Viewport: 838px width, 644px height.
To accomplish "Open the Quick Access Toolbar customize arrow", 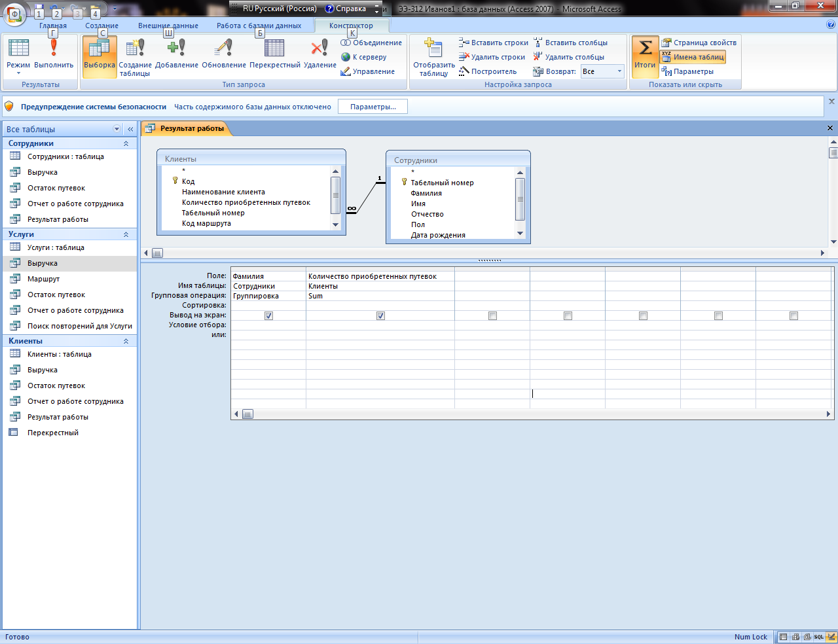I will 115,9.
